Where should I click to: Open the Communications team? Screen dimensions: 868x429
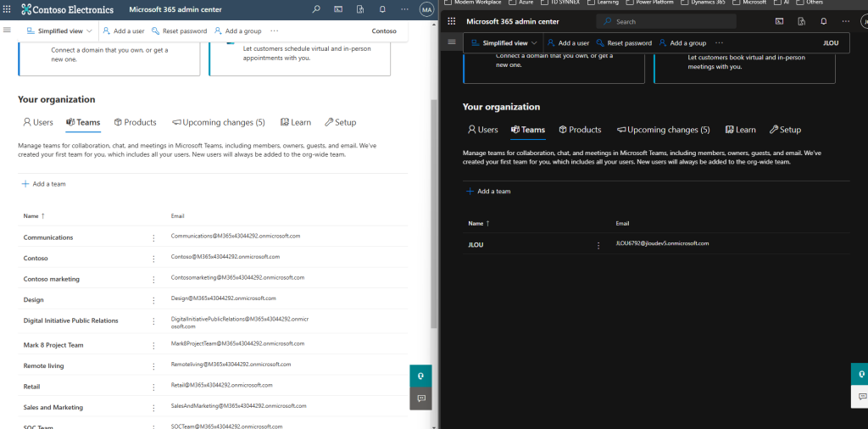(x=48, y=237)
